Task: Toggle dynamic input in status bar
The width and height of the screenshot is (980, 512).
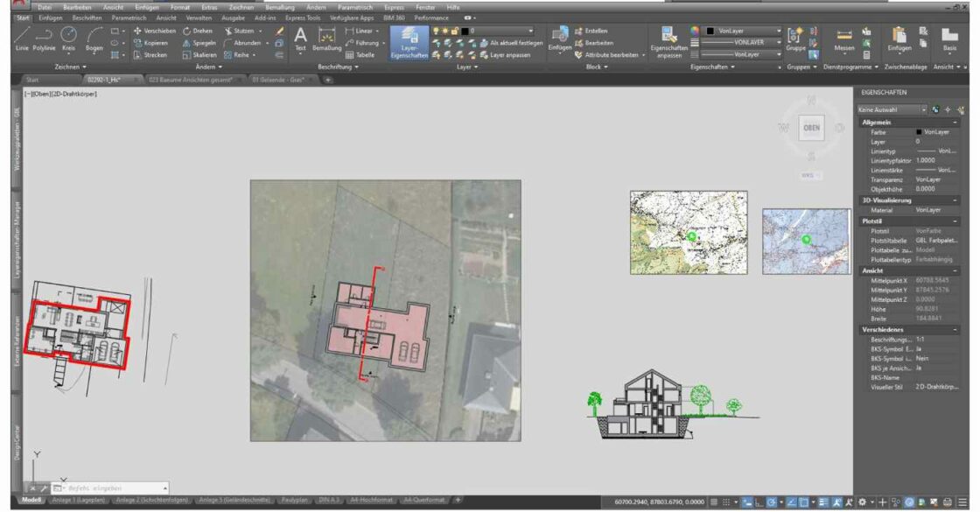Action: [x=747, y=502]
